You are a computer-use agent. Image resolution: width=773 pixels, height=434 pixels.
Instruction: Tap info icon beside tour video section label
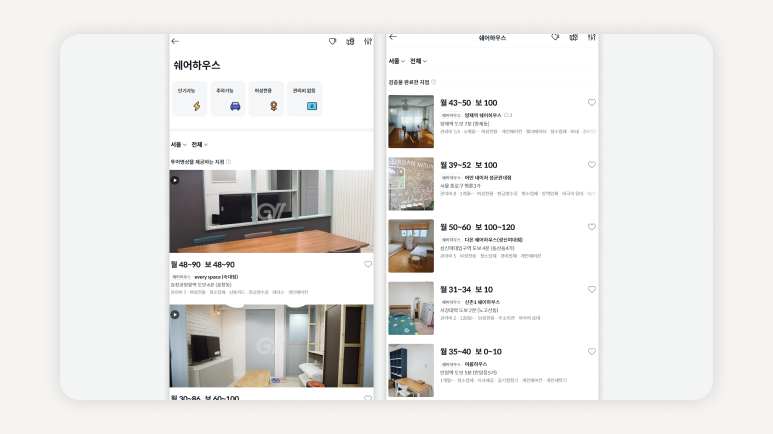pyautogui.click(x=228, y=162)
